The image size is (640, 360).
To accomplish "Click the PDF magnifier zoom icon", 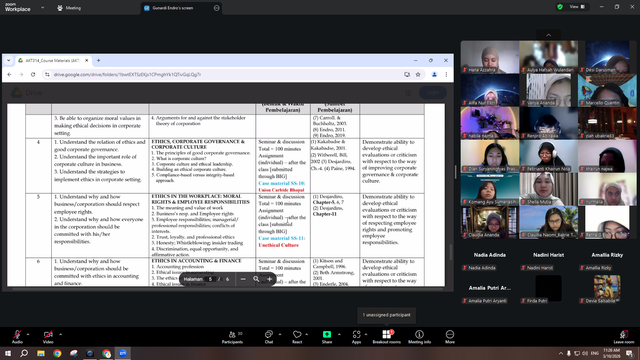I will pos(256,279).
